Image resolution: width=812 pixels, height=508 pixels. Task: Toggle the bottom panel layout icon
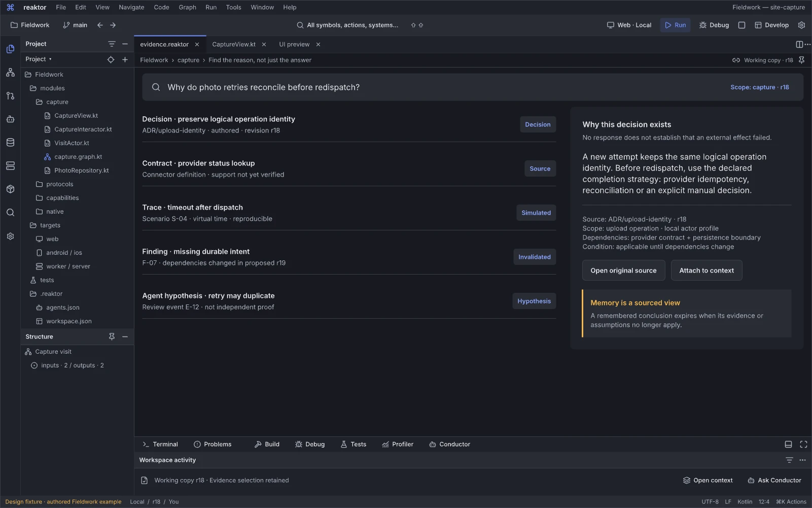(x=788, y=445)
